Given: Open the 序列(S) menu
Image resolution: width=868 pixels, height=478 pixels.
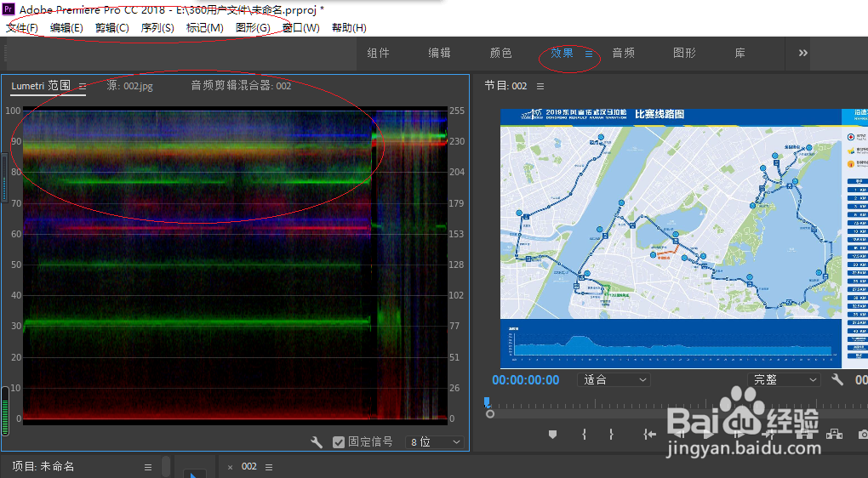Looking at the screenshot, I should click(x=157, y=28).
